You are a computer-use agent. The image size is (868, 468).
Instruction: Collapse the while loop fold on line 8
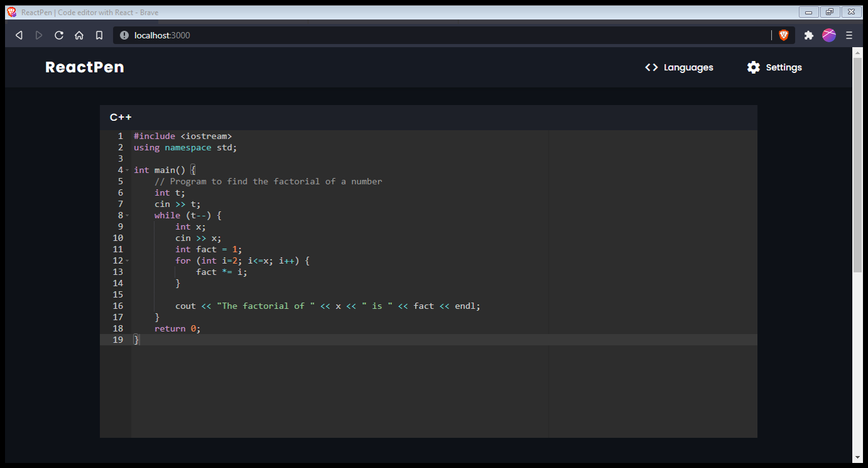[127, 215]
